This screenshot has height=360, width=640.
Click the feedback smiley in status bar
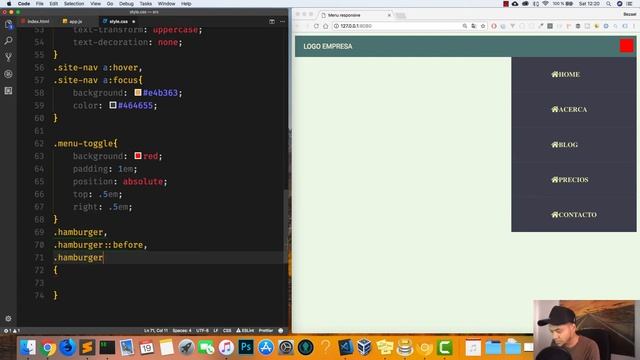pos(281,331)
